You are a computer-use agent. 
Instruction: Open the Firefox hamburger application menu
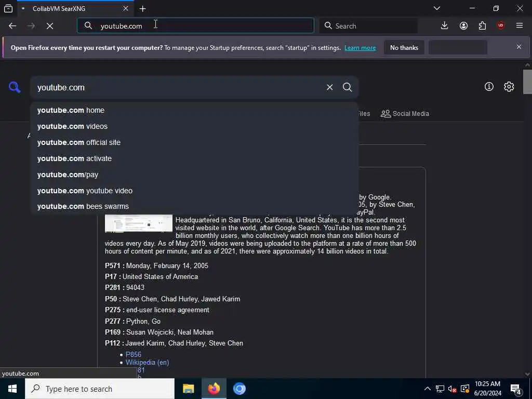pyautogui.click(x=520, y=26)
